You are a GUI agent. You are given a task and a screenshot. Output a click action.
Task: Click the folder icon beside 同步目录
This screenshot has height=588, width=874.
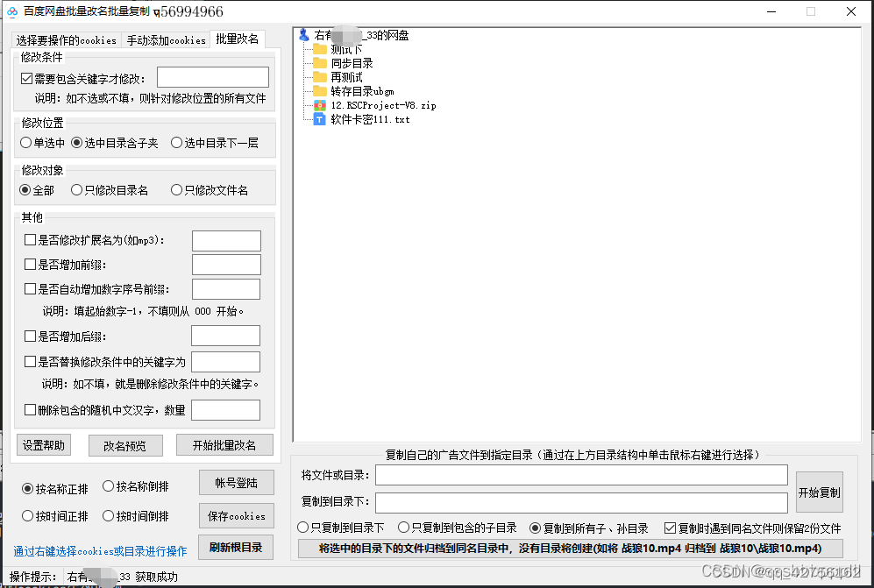tap(320, 63)
